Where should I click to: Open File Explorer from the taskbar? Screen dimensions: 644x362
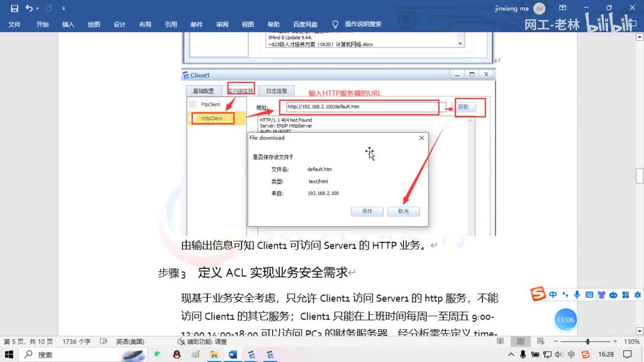point(214,354)
